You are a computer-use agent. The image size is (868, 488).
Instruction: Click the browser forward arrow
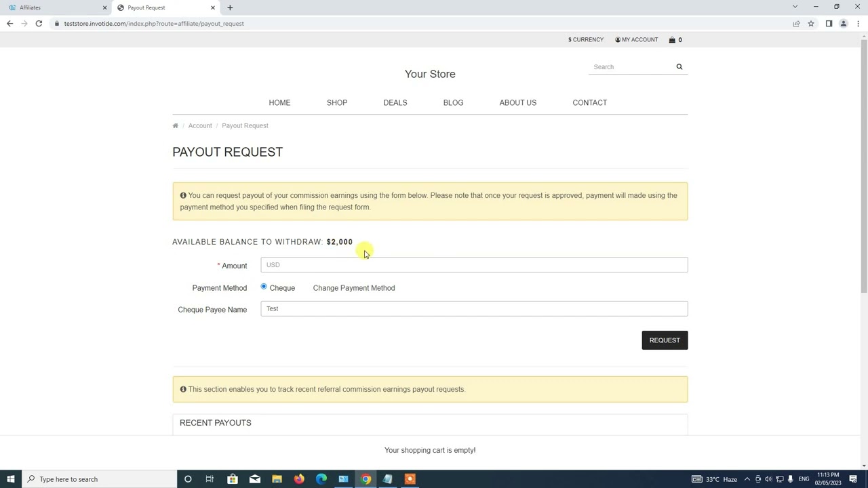[24, 24]
